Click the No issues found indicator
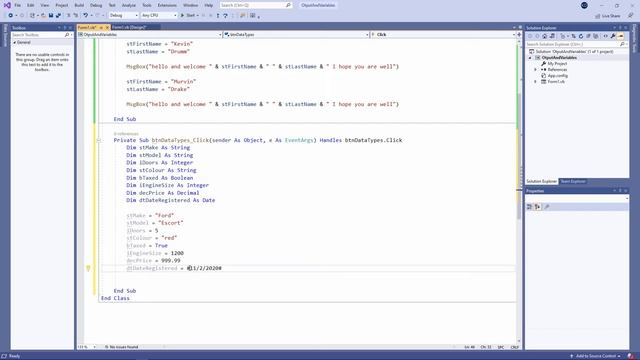This screenshot has width=640, height=360. 122,347
